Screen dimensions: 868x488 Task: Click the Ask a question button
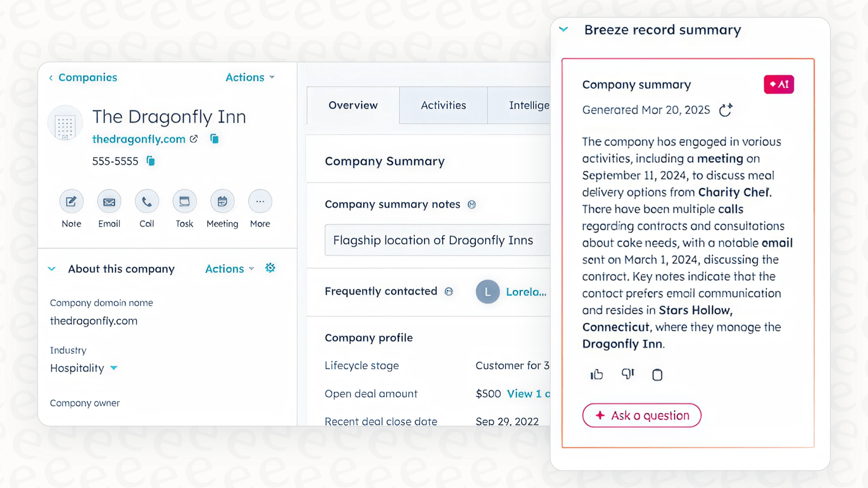point(642,415)
